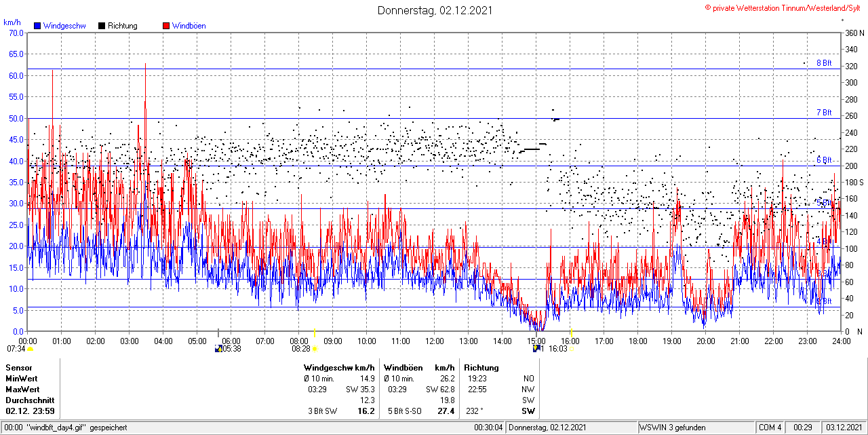This screenshot has width=868, height=435.
Task: Click the yellow marker on axis near 08:28
Action: coord(315,333)
